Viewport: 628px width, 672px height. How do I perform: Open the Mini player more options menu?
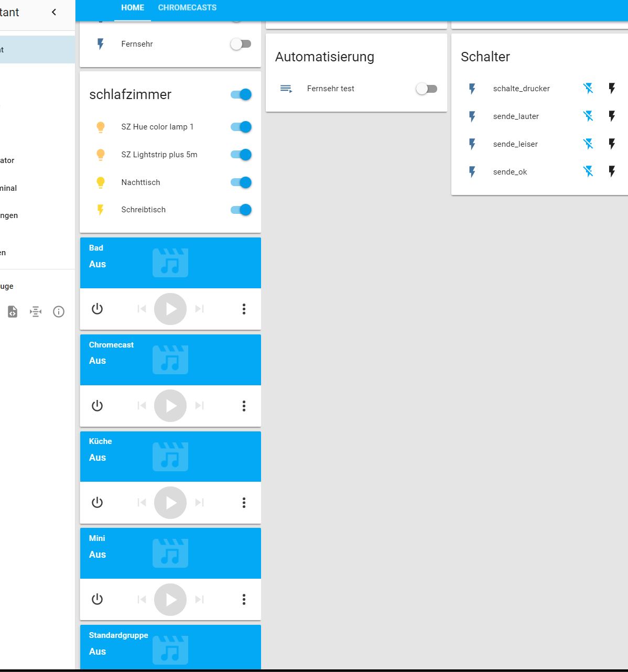(x=244, y=599)
